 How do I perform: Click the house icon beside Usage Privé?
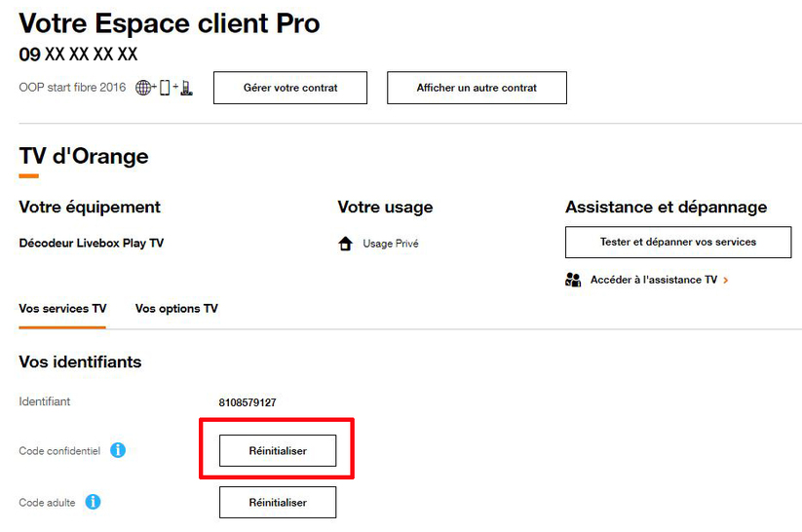(x=345, y=244)
